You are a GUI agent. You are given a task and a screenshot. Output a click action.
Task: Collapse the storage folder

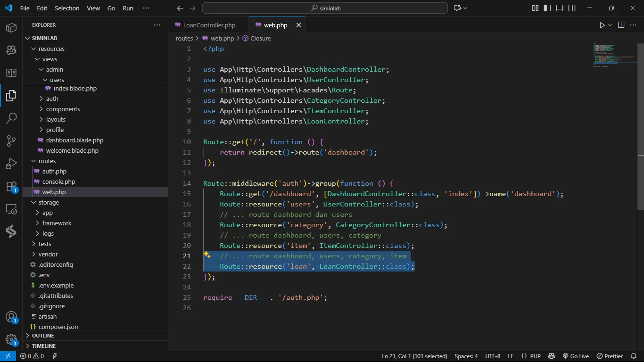coord(49,202)
